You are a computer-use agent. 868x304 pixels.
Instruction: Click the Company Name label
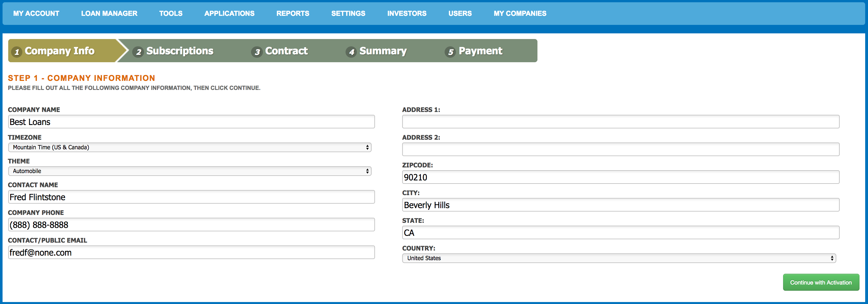click(34, 110)
